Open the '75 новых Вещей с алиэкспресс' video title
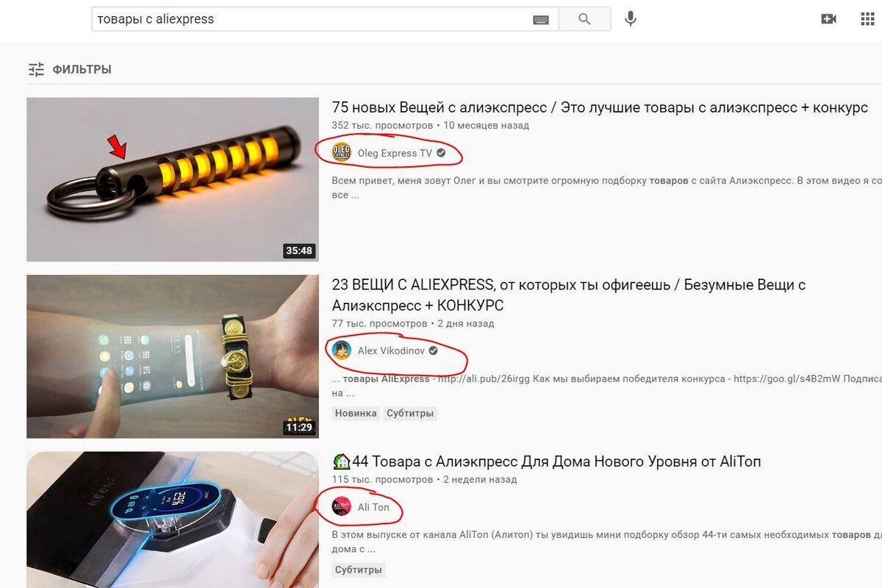 pos(600,107)
